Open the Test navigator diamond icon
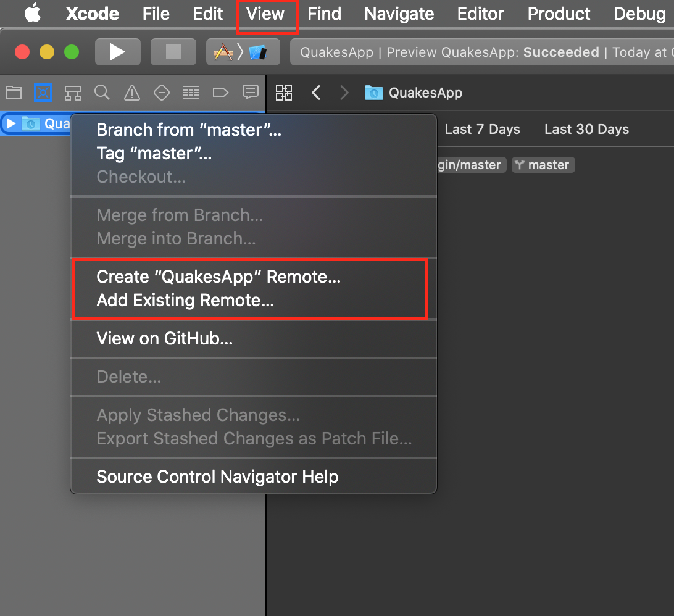This screenshot has width=674, height=616. pos(161,93)
